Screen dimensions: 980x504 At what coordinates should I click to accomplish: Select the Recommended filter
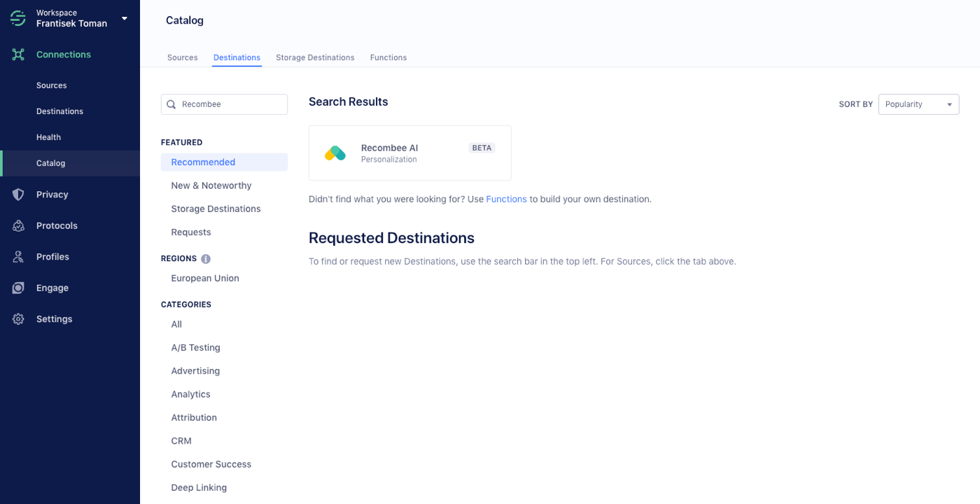pos(224,162)
